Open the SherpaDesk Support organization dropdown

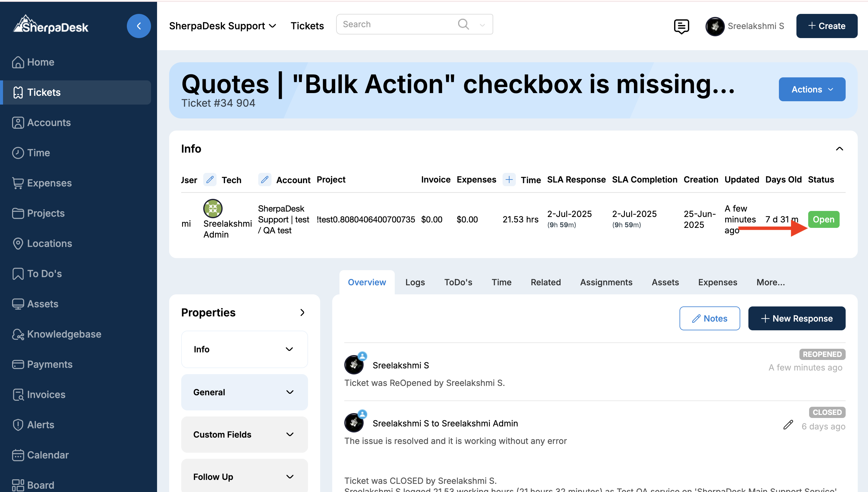click(223, 26)
